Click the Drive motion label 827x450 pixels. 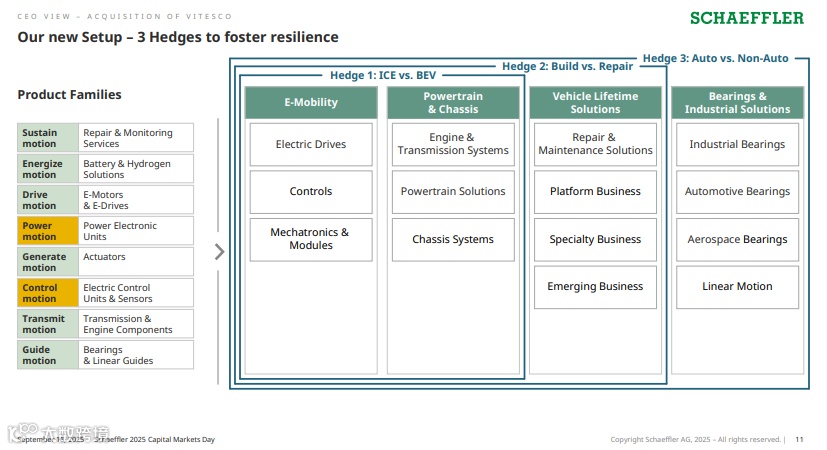(48, 200)
